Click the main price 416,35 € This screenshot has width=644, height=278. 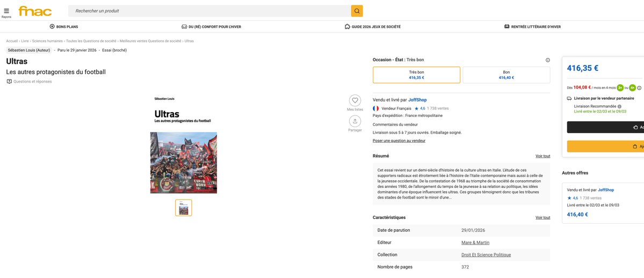pyautogui.click(x=583, y=68)
